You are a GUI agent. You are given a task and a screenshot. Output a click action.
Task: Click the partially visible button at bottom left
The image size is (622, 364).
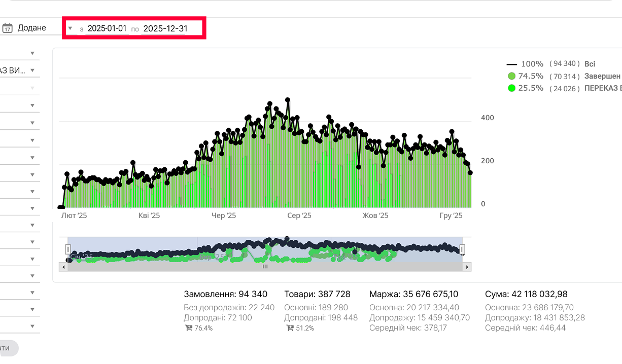(x=7, y=348)
